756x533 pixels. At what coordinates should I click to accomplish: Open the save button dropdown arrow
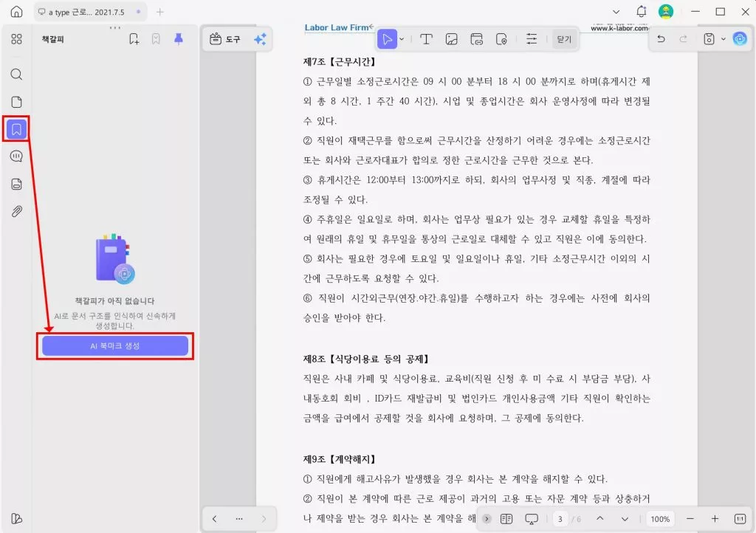point(722,38)
